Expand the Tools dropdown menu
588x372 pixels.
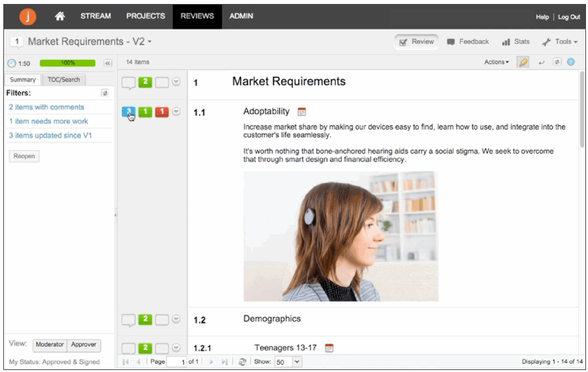560,42
